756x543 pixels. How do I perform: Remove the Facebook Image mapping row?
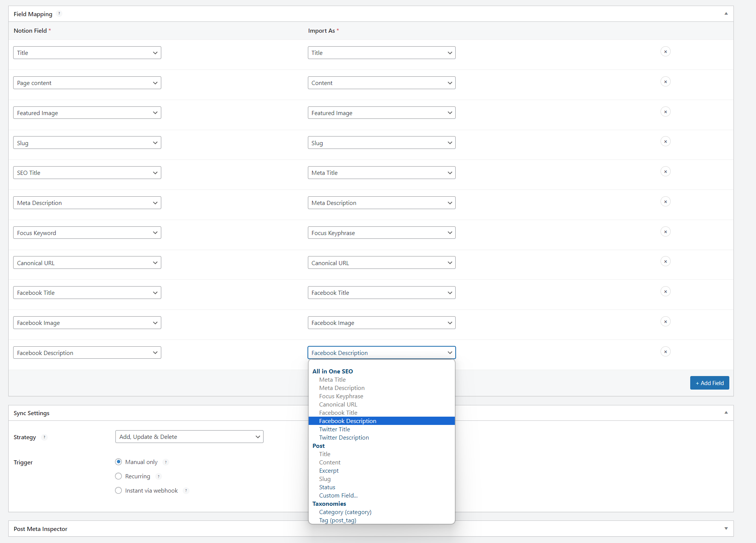click(666, 322)
